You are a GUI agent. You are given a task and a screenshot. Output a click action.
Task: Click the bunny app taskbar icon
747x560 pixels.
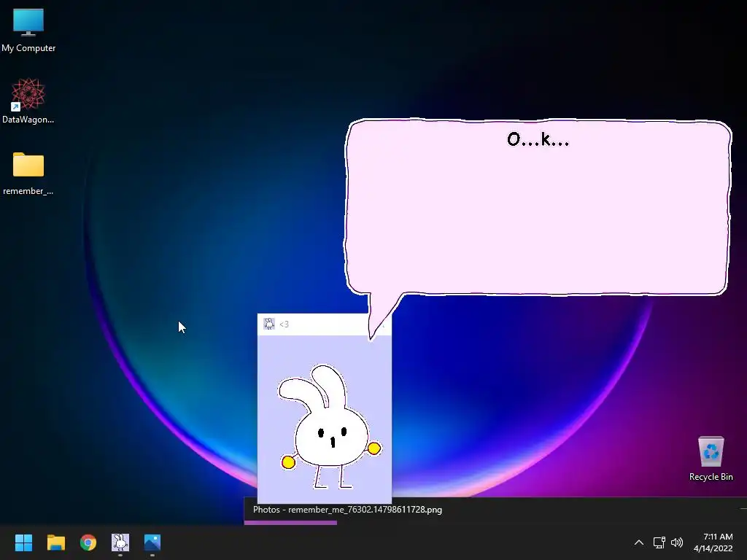(120, 542)
